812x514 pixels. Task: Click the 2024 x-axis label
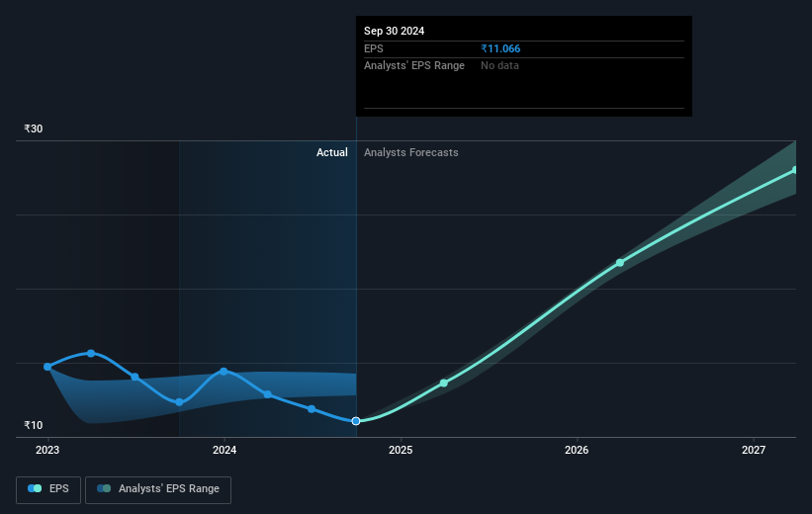[225, 450]
